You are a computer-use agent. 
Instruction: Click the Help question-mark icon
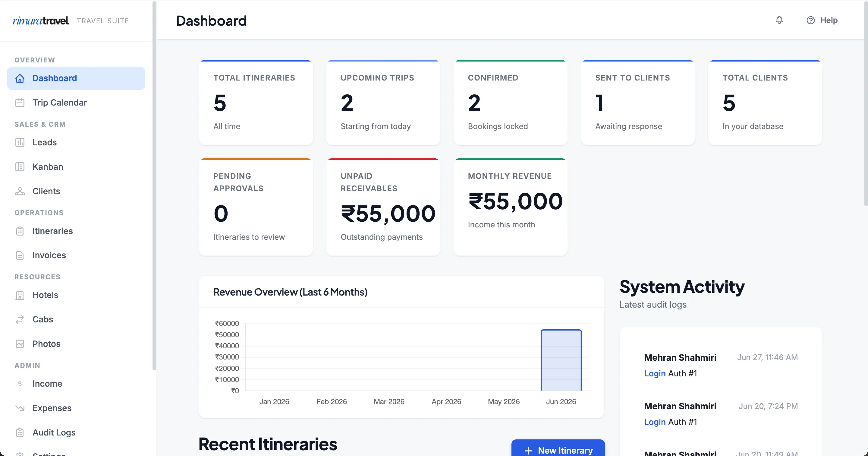point(810,20)
